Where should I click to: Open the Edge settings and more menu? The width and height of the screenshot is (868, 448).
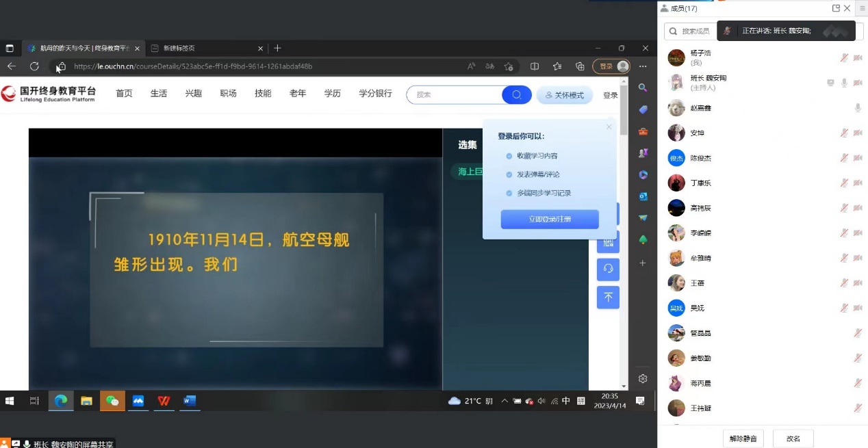643,66
